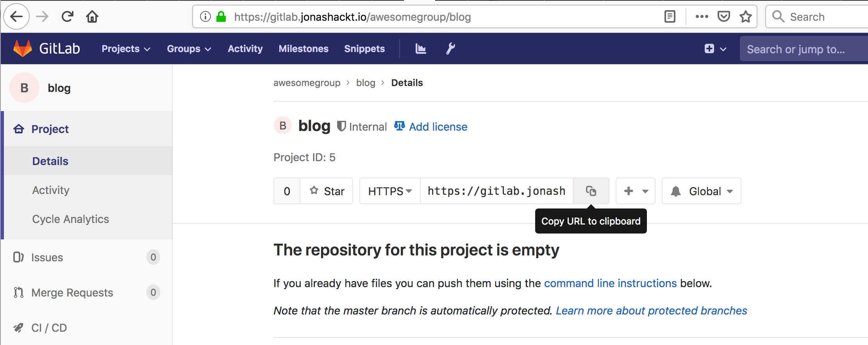Screen dimensions: 868x345
Task: Open the command line instructions link
Action: coord(611,283)
